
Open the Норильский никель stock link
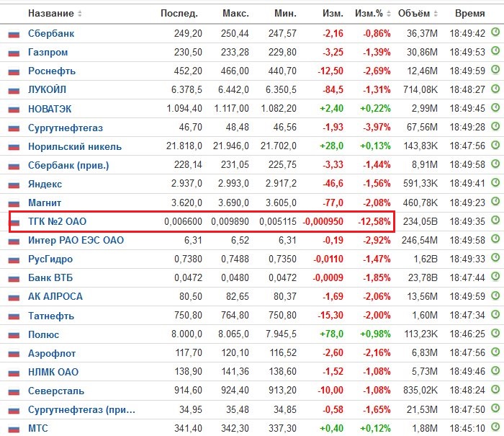[x=75, y=147]
